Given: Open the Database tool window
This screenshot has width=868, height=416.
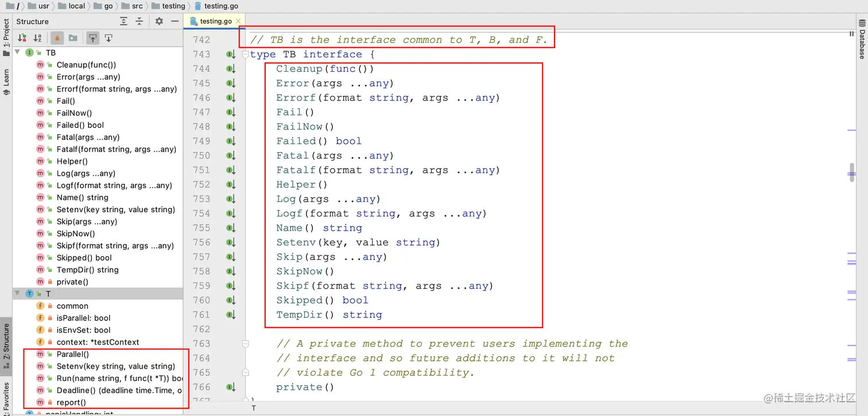Looking at the screenshot, I should (861, 38).
